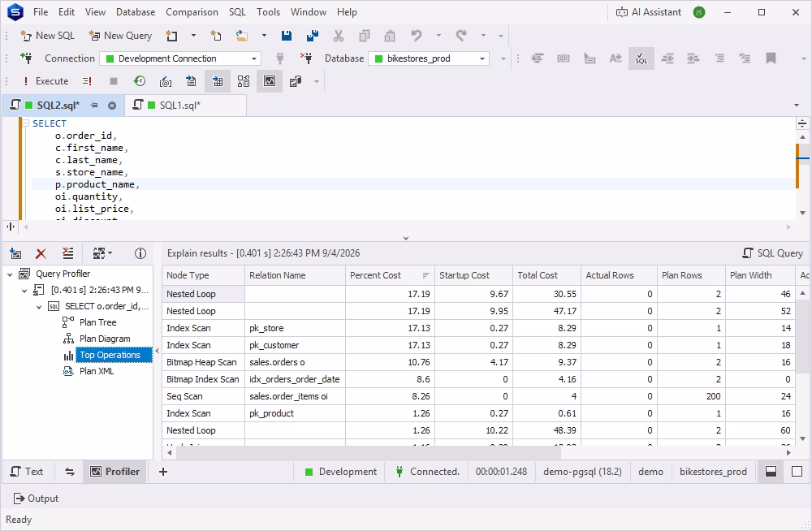
Task: Click the Execute button
Action: point(45,81)
